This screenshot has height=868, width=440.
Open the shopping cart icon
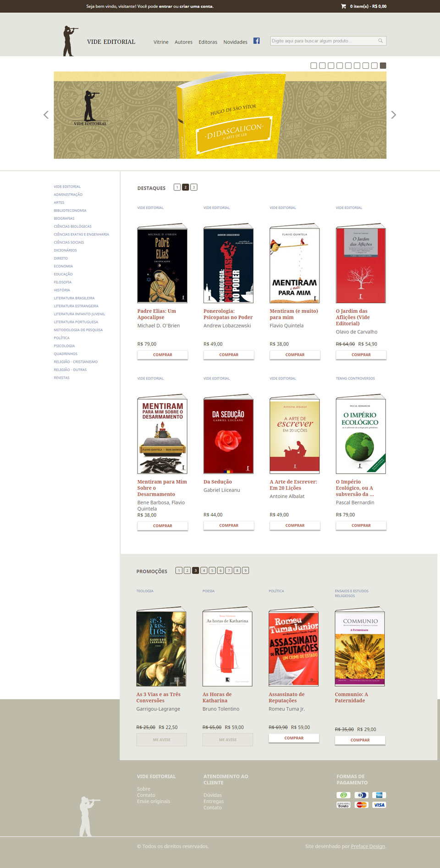[344, 6]
